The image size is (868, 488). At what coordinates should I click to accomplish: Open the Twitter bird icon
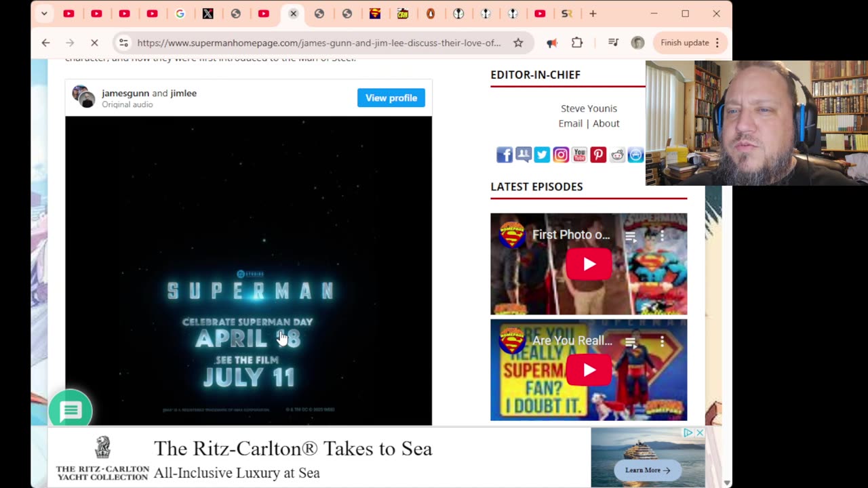point(542,155)
